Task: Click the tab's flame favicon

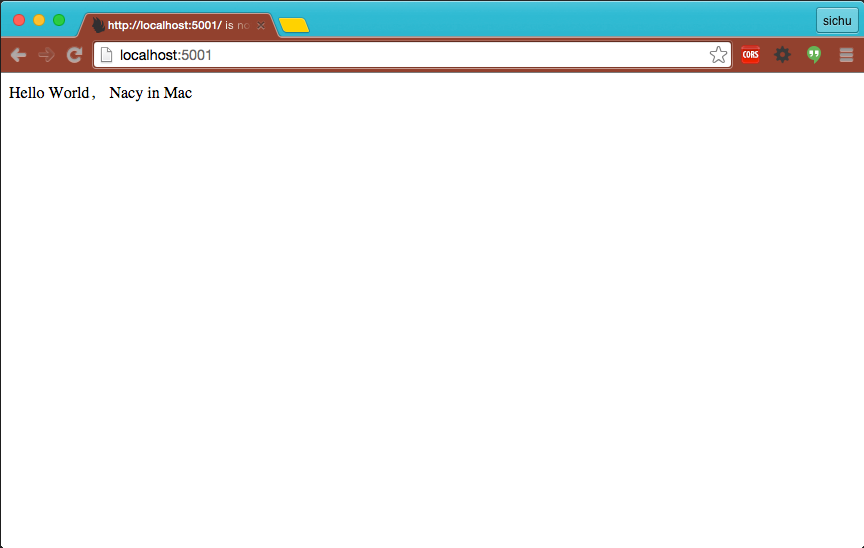Action: coord(98,25)
